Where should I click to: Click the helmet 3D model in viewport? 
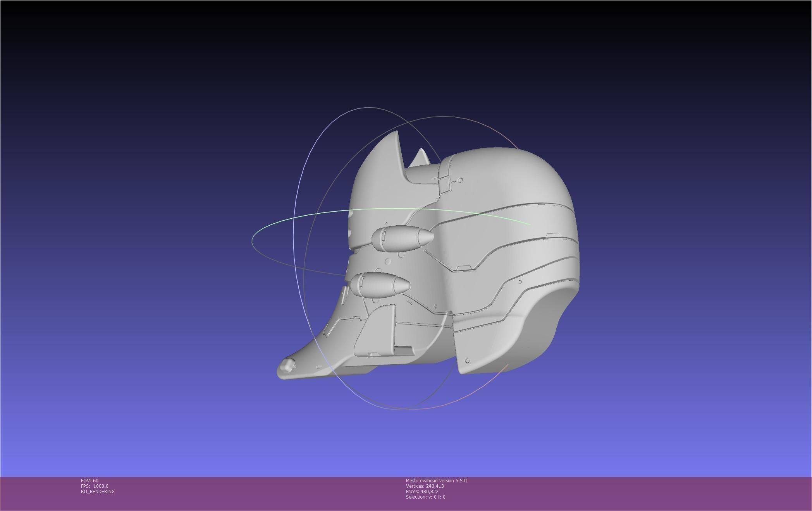coord(428,256)
